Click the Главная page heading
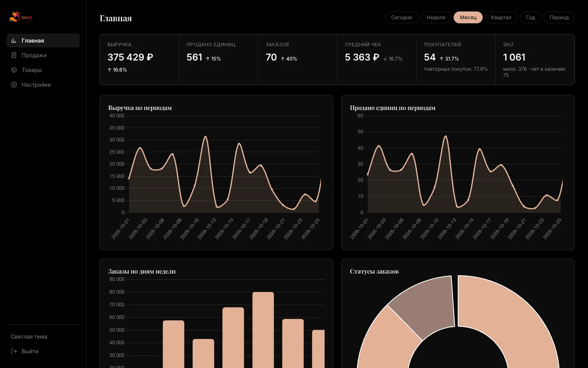Screen dimensions: 588x368 coord(116,18)
